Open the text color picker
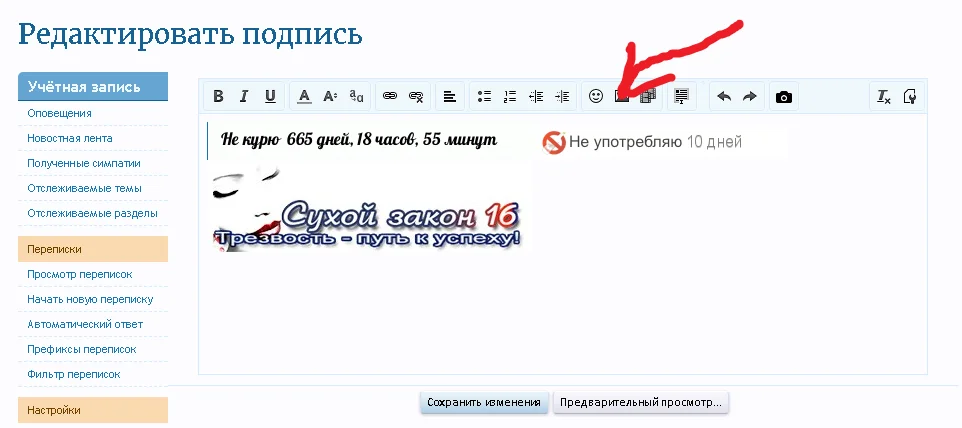 pos(304,96)
